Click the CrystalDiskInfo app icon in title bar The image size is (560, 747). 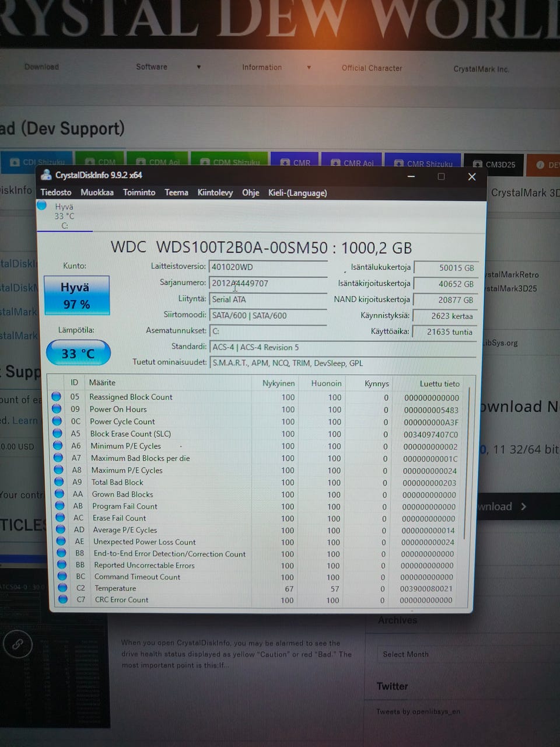(46, 175)
